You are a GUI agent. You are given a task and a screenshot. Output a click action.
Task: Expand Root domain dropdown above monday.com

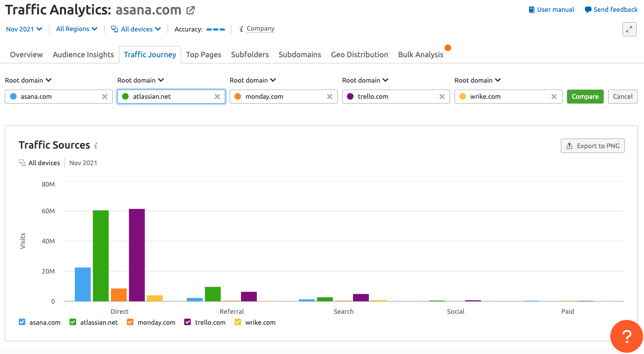pos(253,80)
